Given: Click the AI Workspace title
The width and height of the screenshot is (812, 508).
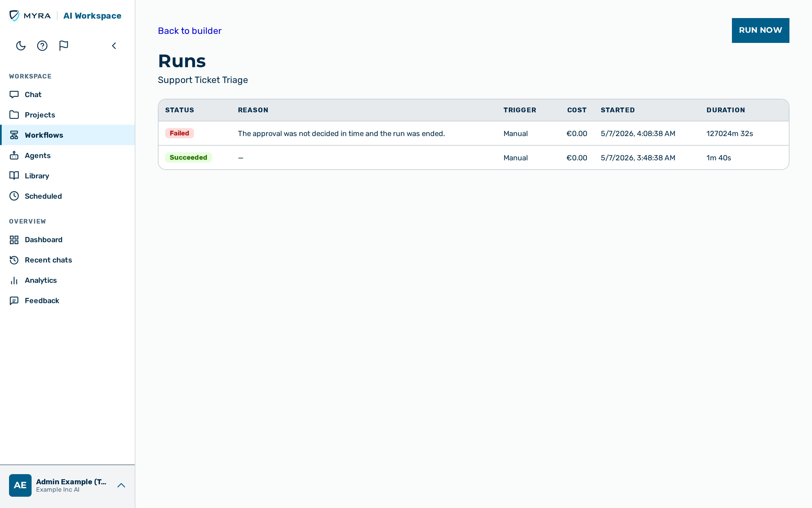Looking at the screenshot, I should coord(92,16).
